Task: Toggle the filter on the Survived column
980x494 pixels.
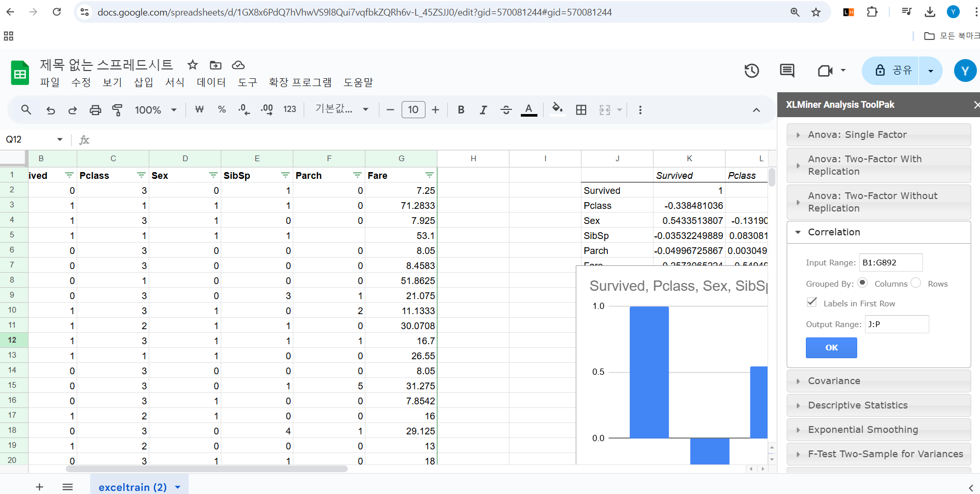Action: 69,175
